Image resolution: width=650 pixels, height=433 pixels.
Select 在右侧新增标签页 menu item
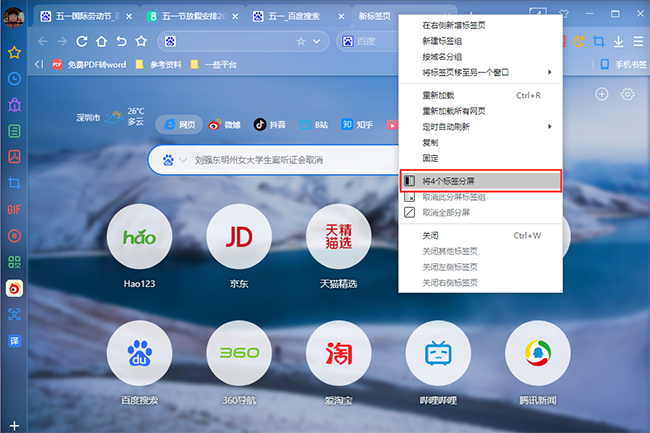480,25
